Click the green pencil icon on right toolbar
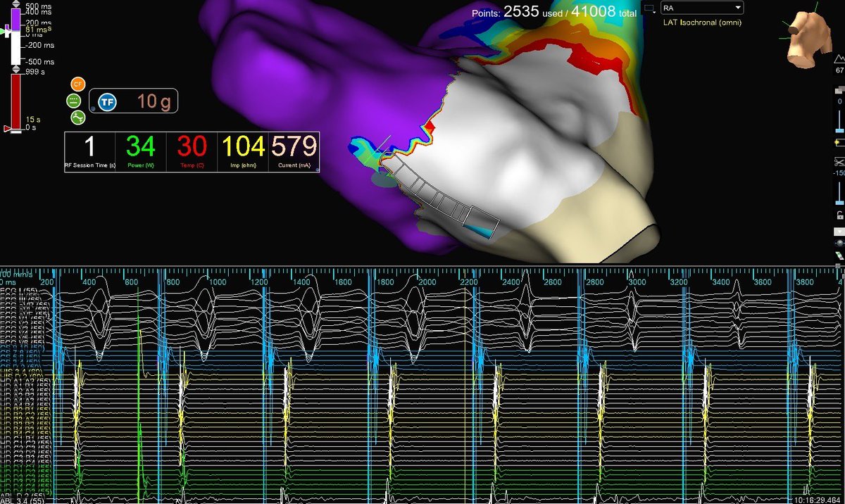 coord(839,254)
